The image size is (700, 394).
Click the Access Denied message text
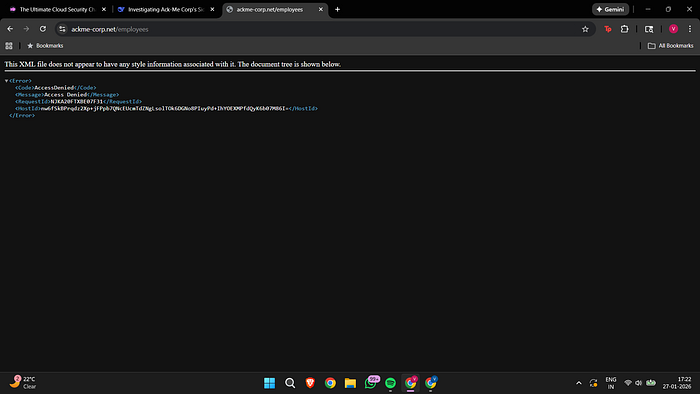pos(66,95)
